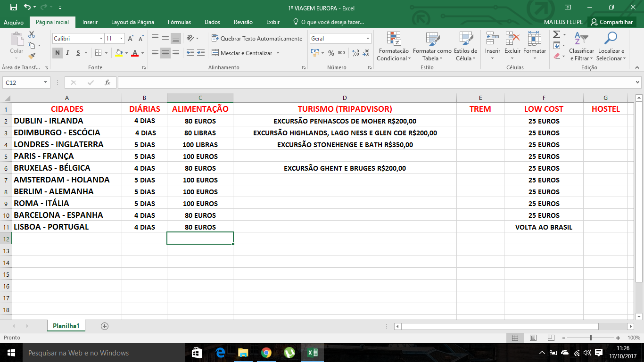This screenshot has width=644, height=363.
Task: Select cell with DUBLIN - IRLANDA
Action: (x=66, y=121)
